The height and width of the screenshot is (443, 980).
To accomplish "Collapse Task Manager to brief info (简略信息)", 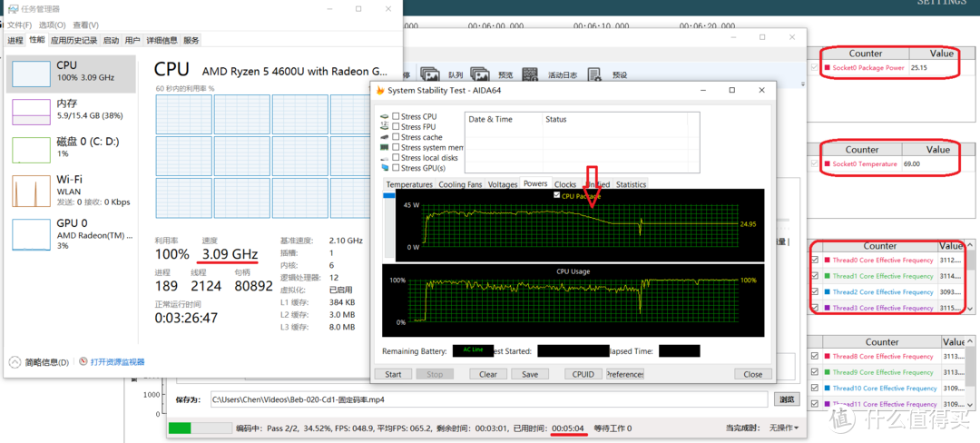I will tap(39, 362).
